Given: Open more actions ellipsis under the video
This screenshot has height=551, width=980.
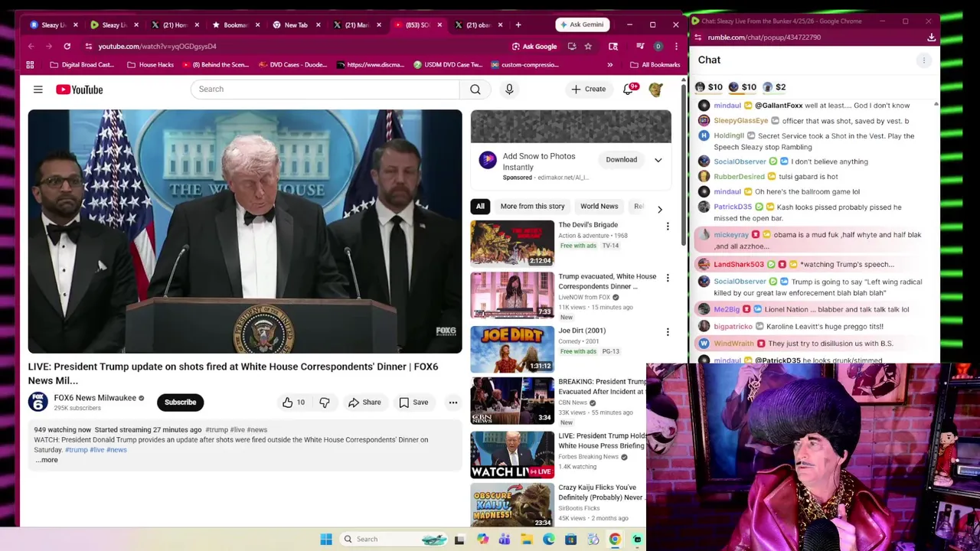Looking at the screenshot, I should pyautogui.click(x=453, y=403).
